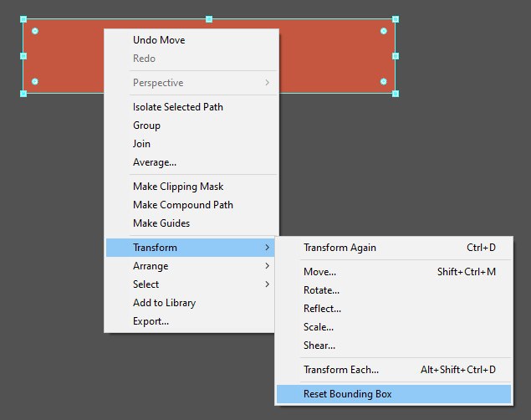Click the left-middle bounding box handle
Screen dimensions: 531x420
[23, 56]
